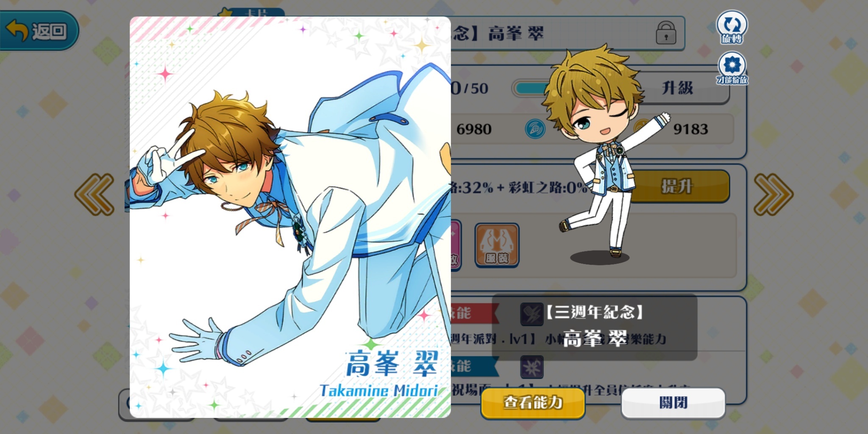The width and height of the screenshot is (868, 434).
Task: Go to next card with right chevrons
Action: [x=773, y=194]
